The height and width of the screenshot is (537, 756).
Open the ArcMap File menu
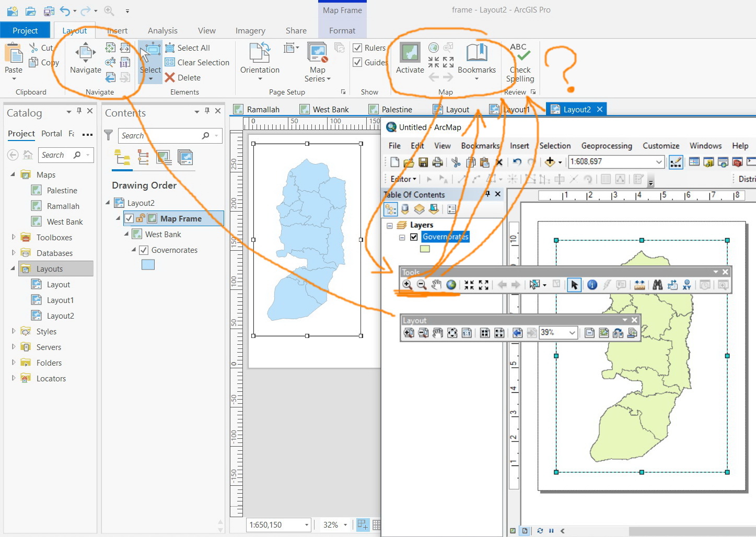[394, 146]
